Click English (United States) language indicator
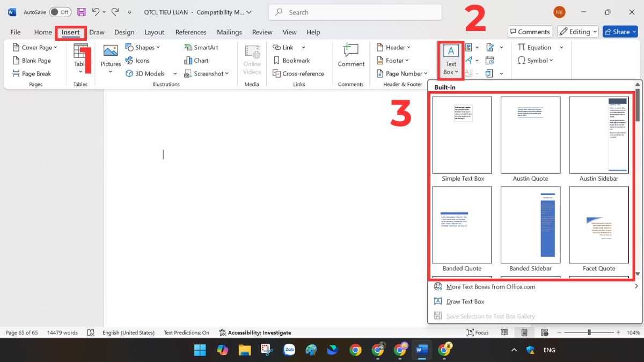The width and height of the screenshot is (644, 362). [x=128, y=333]
